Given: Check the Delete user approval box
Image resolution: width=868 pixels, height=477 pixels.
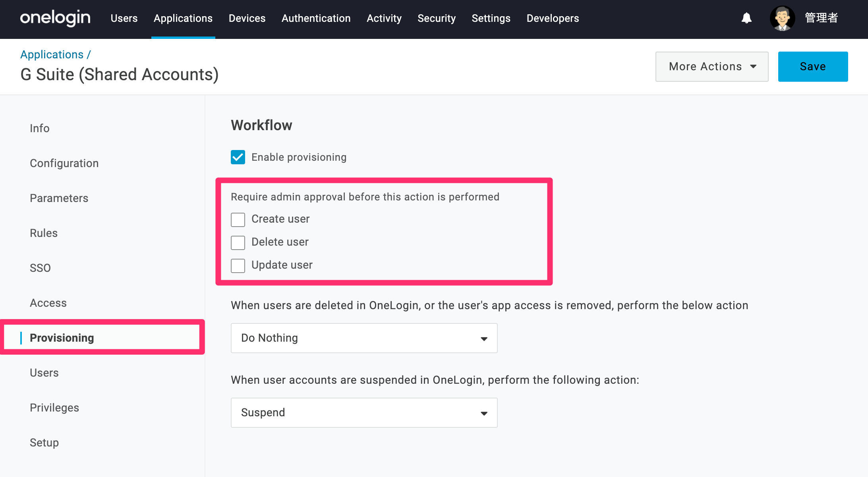Looking at the screenshot, I should tap(238, 242).
